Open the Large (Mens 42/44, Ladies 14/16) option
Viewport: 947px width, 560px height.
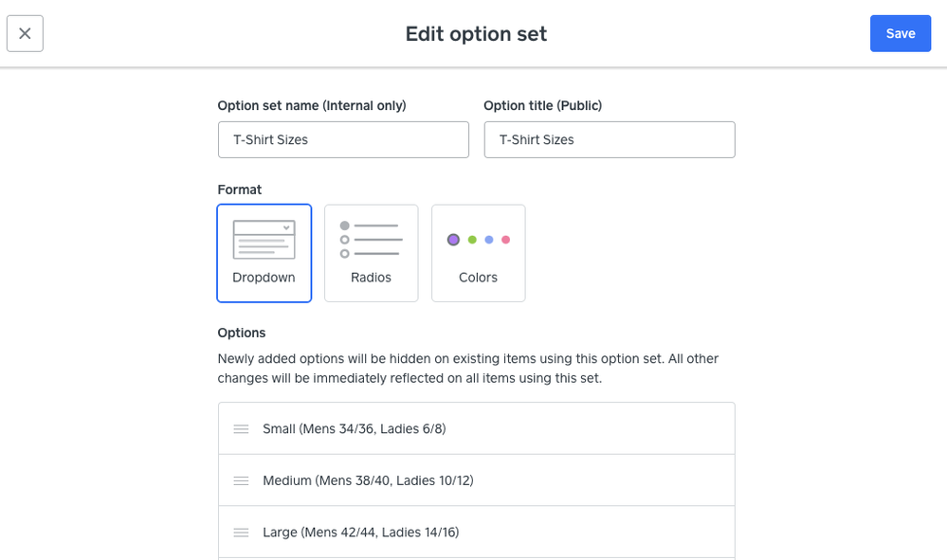(x=361, y=533)
